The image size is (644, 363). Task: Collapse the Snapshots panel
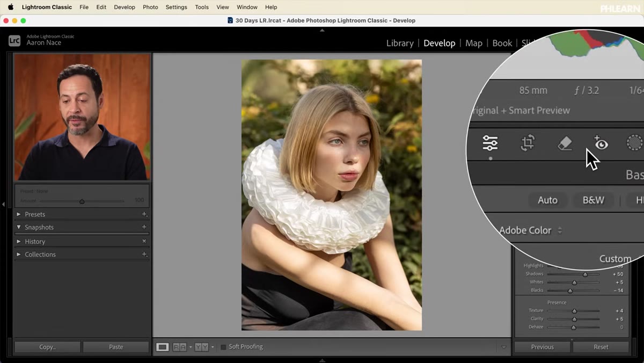click(19, 227)
